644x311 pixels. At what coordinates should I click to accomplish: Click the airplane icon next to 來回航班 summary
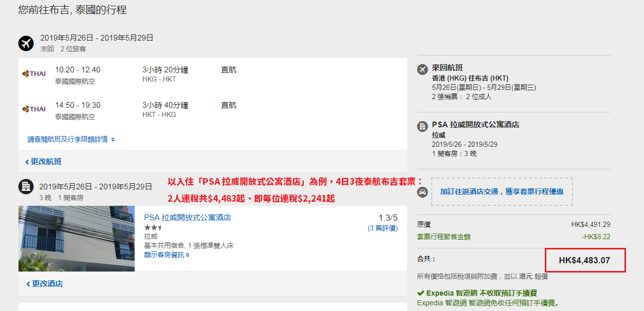[422, 68]
